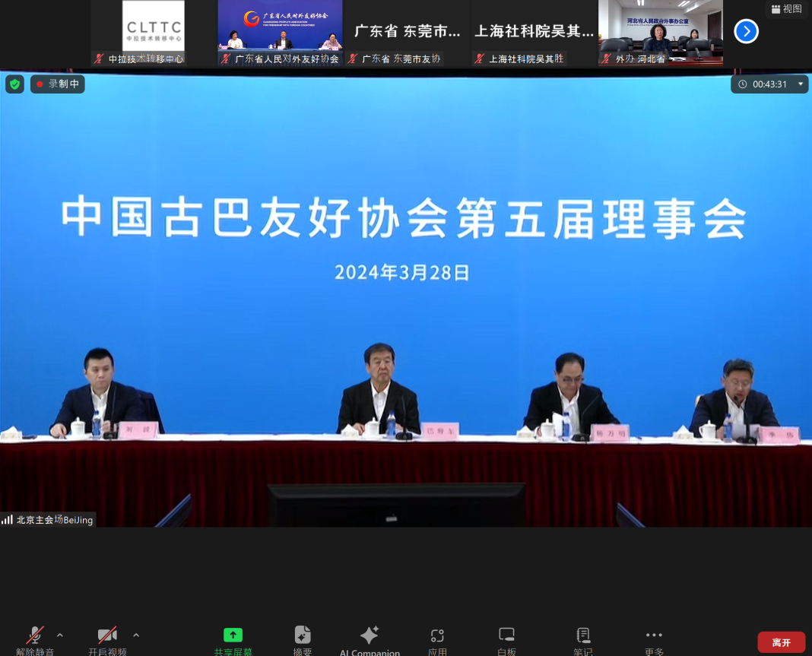Click the clock icon beside the meeting timer
The width and height of the screenshot is (812, 656).
click(743, 84)
